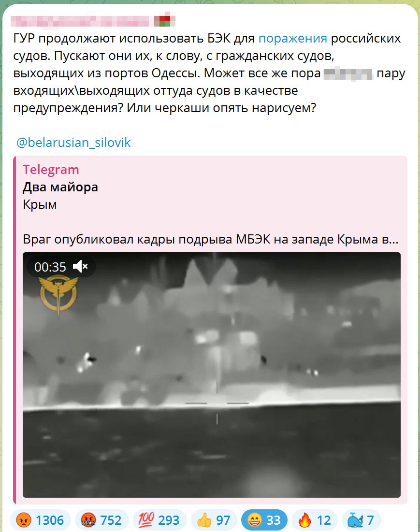Click the flag emoji next to channel name

(164, 21)
